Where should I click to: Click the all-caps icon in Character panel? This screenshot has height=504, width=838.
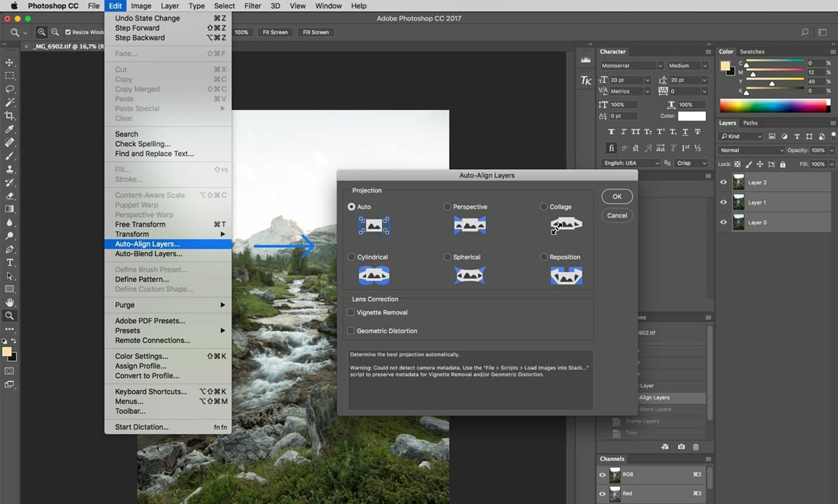pyautogui.click(x=635, y=132)
